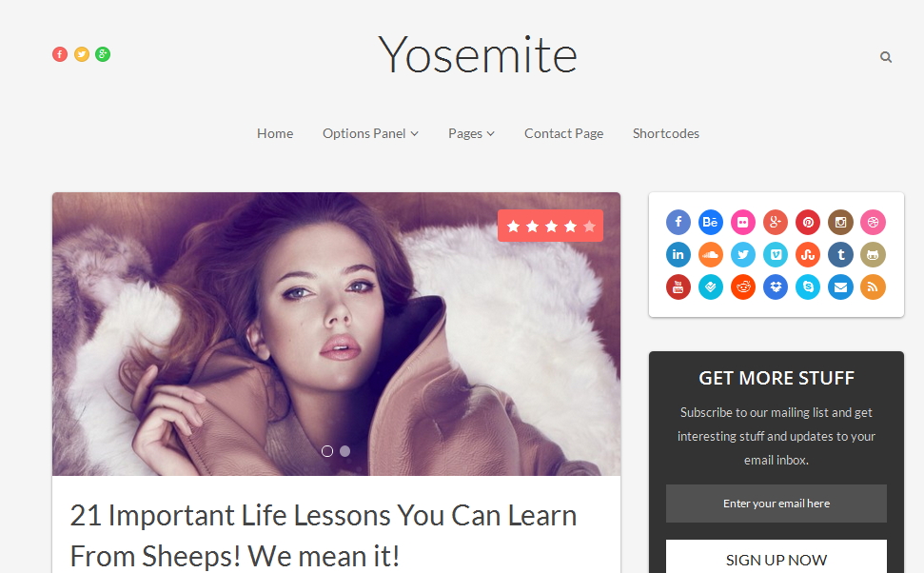Viewport: 924px width, 573px height.
Task: Click the star rating badge on image
Action: point(550,226)
